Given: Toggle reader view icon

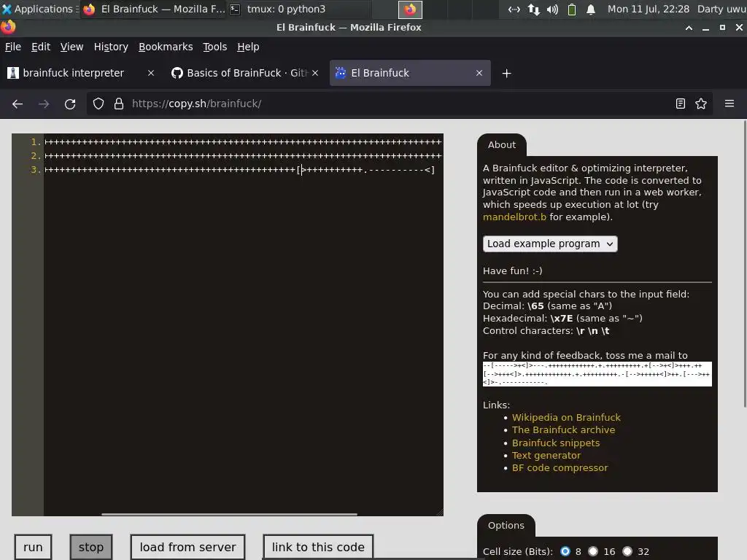Looking at the screenshot, I should pos(681,104).
